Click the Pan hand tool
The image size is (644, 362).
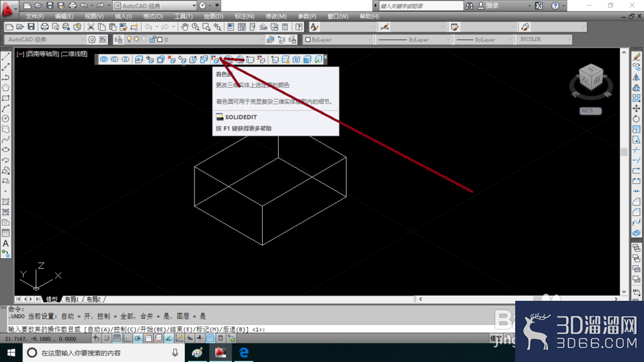(x=185, y=27)
